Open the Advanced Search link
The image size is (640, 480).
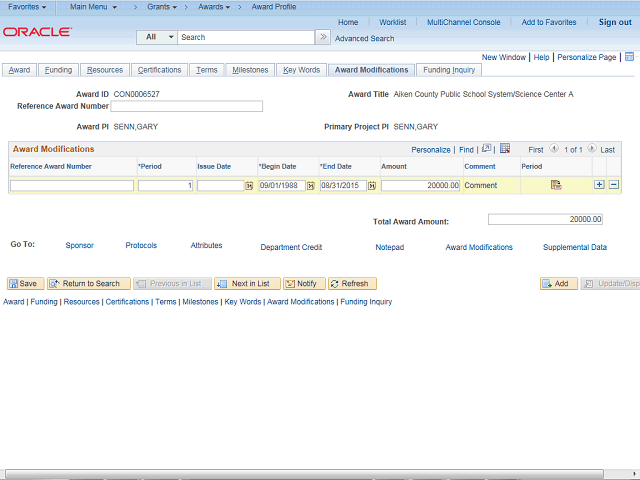[x=364, y=38]
